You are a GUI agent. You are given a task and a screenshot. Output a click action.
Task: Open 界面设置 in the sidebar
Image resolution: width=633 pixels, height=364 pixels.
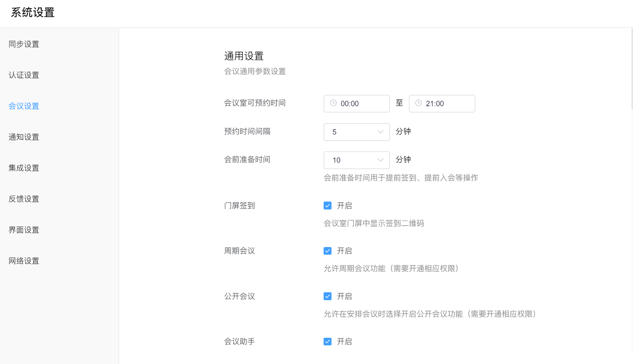(x=24, y=230)
